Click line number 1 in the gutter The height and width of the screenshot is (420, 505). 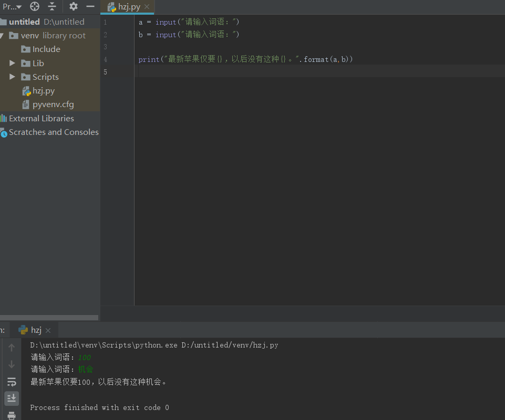click(x=105, y=22)
